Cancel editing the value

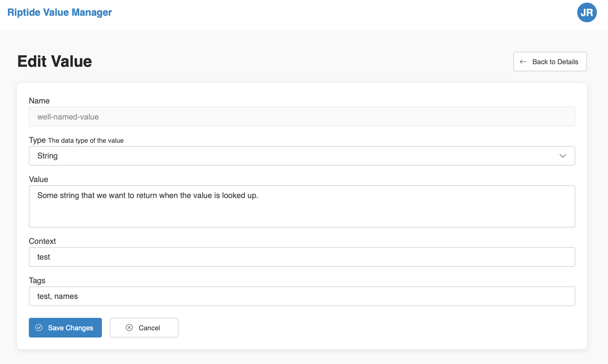144,328
